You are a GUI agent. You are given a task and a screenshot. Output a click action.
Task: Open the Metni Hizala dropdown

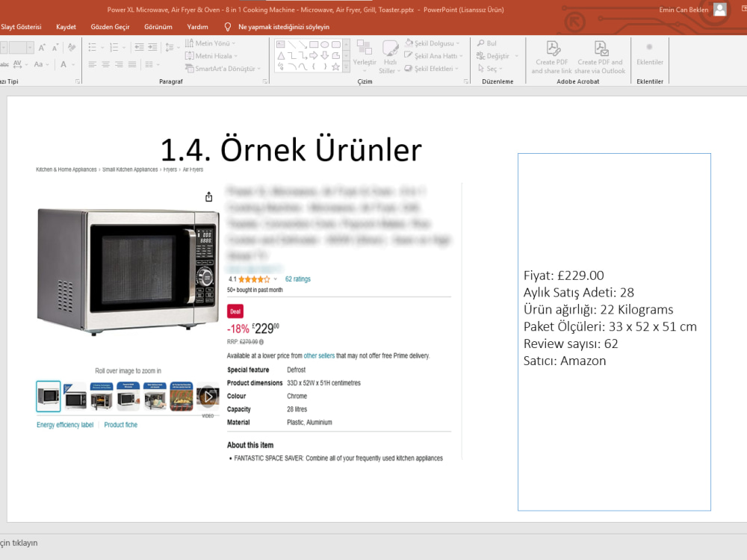point(211,56)
